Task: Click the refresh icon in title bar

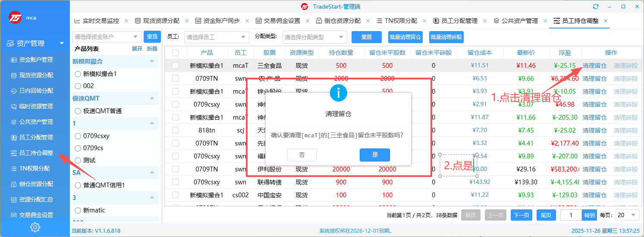Action: point(596,6)
